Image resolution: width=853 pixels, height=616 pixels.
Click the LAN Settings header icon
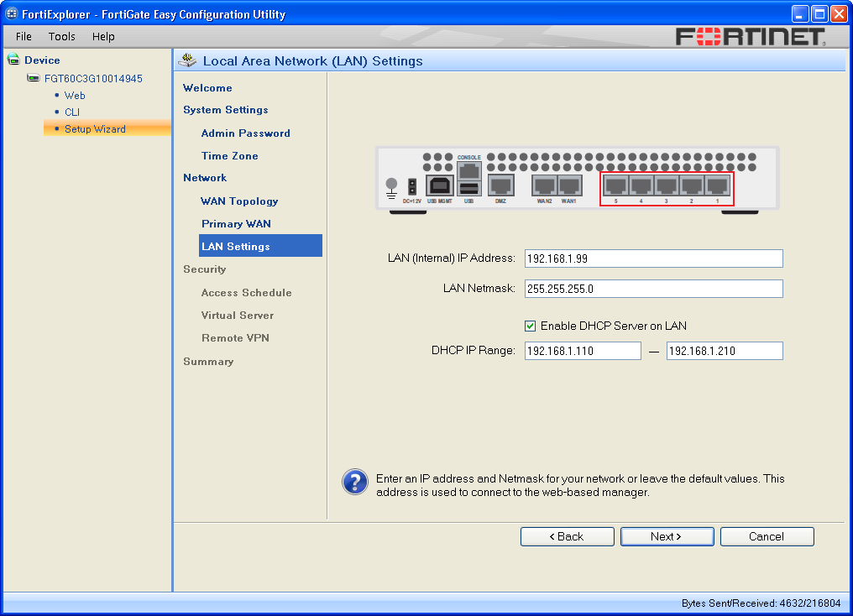(188, 60)
